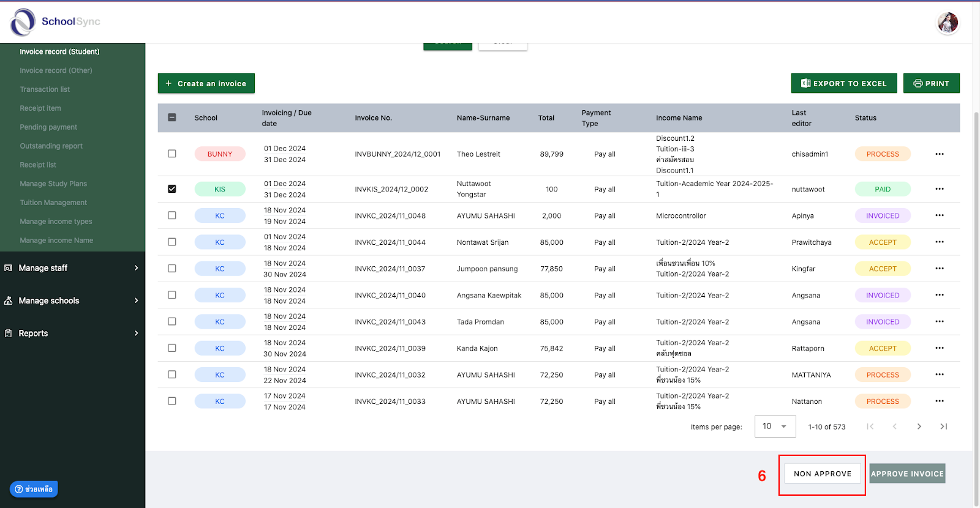Open Tuition Management menu item
Screen dimensions: 980x508
click(53, 203)
